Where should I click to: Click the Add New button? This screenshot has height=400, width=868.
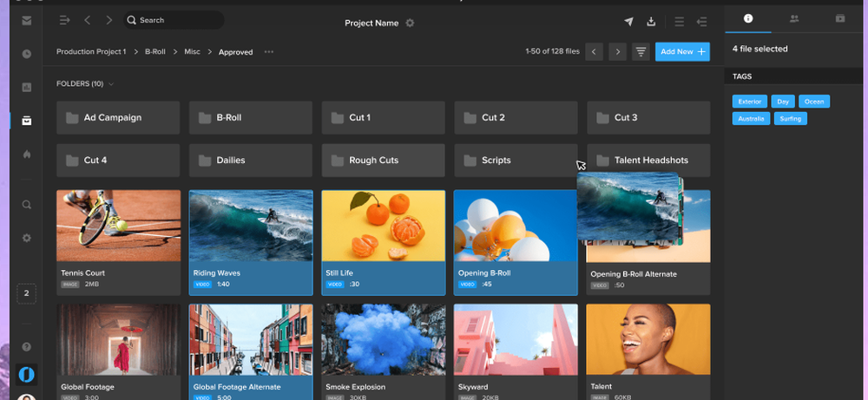(682, 52)
